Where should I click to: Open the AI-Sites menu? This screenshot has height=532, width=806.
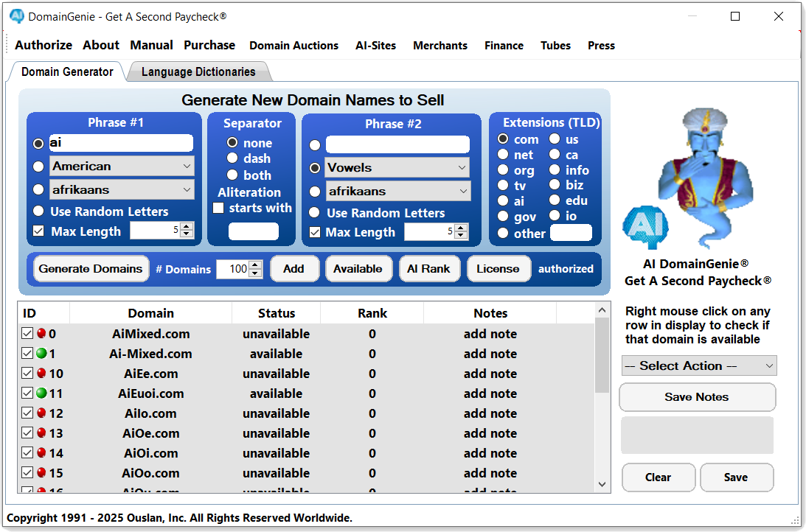click(376, 46)
